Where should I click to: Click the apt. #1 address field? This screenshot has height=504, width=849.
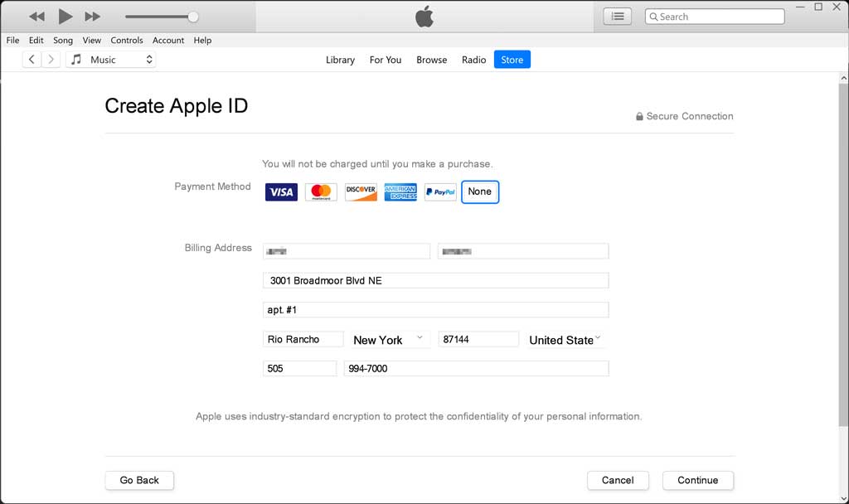coord(436,310)
